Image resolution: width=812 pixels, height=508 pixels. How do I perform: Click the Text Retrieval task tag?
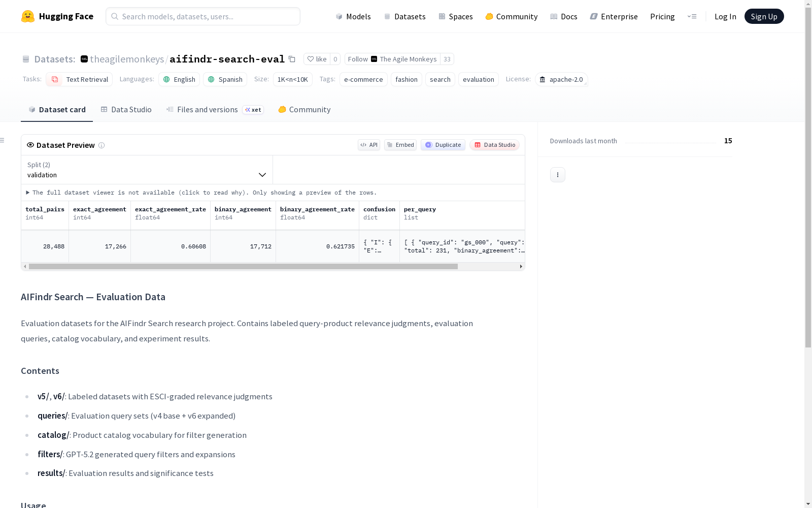point(79,79)
